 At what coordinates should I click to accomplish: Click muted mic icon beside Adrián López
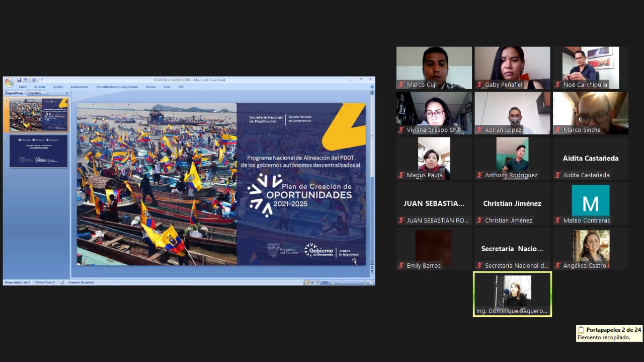(480, 130)
